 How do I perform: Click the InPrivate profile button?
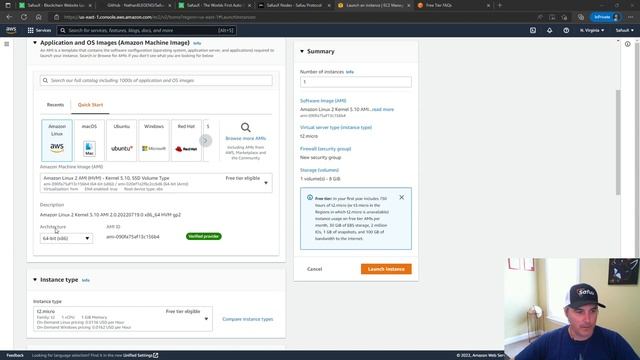pos(606,17)
